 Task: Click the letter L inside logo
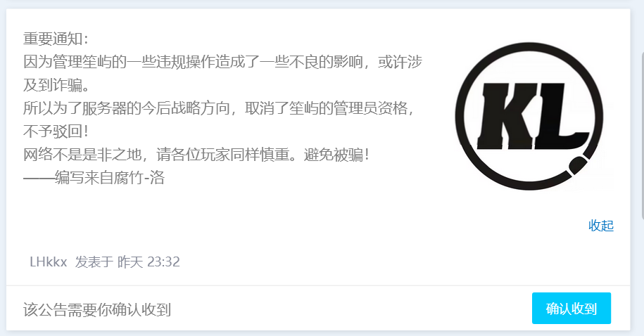coord(560,116)
